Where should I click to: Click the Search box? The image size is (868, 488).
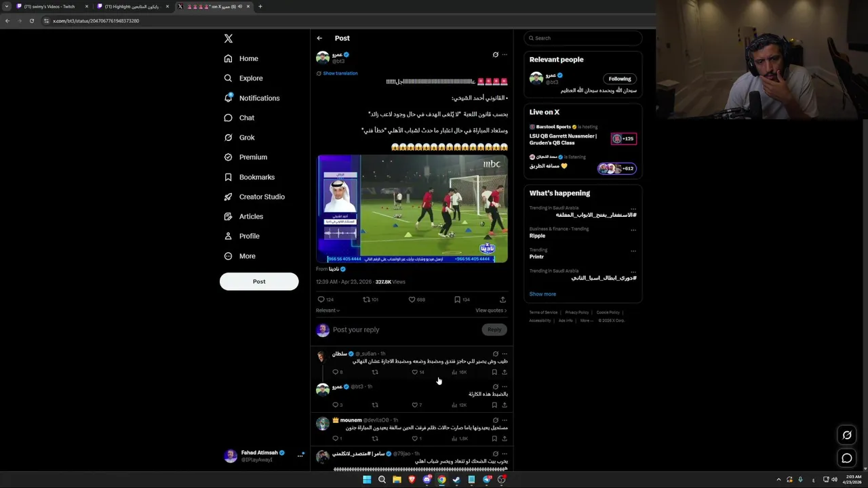[583, 38]
